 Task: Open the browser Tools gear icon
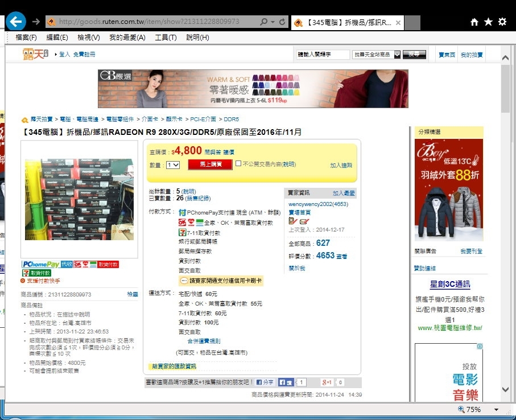pos(502,22)
